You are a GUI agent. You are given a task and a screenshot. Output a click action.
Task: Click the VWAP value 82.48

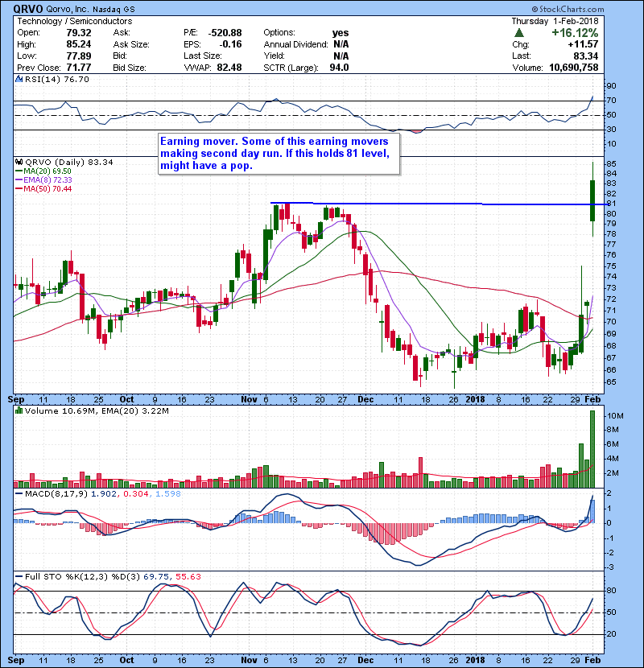[x=229, y=68]
